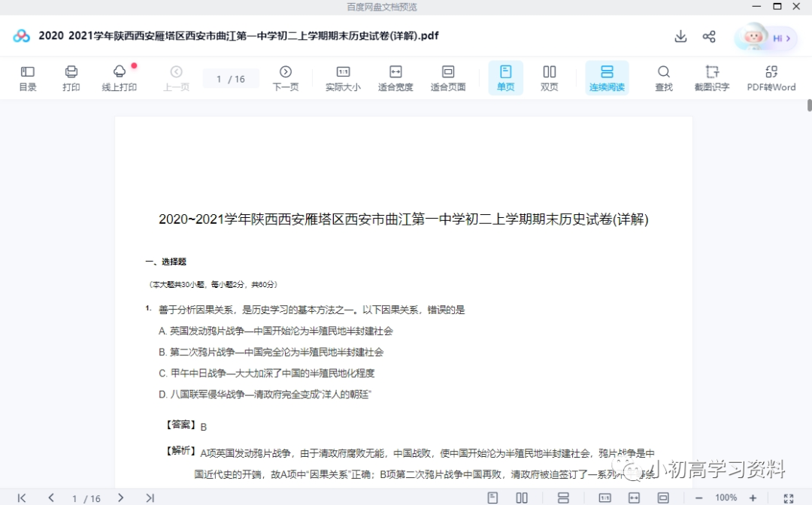This screenshot has width=812, height=505.
Task: Choose 适合宽度 fit width
Action: pyautogui.click(x=395, y=79)
